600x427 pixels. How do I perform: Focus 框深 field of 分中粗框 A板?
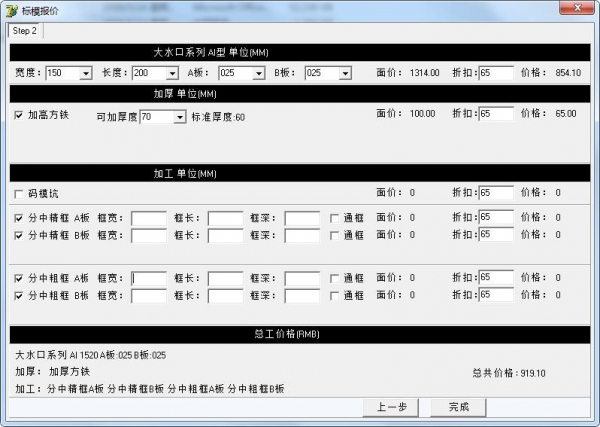[x=302, y=278]
